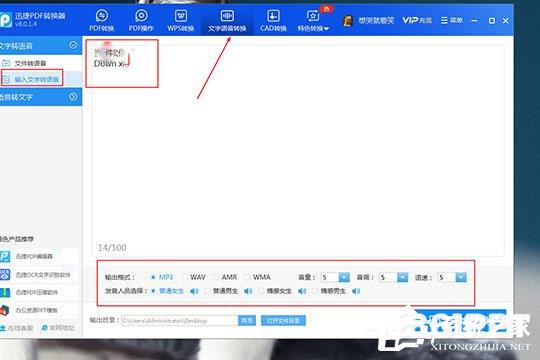Click the 打开文件目录 button
540x360 pixels.
(x=283, y=321)
